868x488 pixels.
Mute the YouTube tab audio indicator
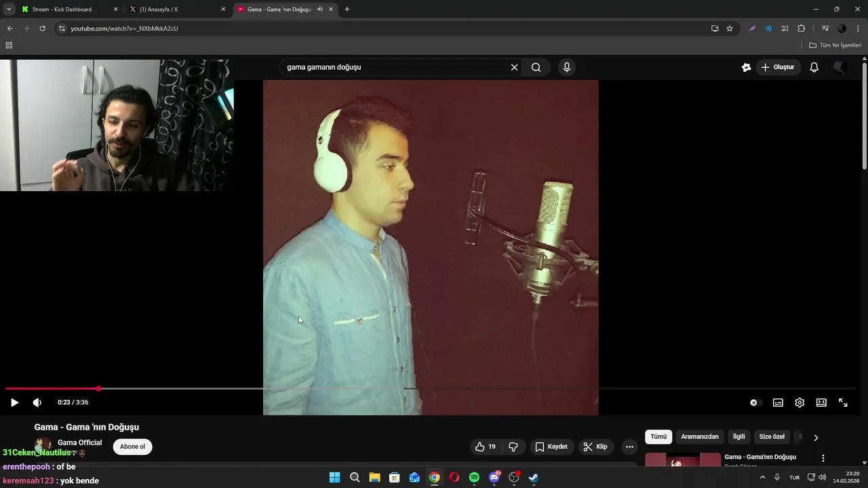(319, 9)
